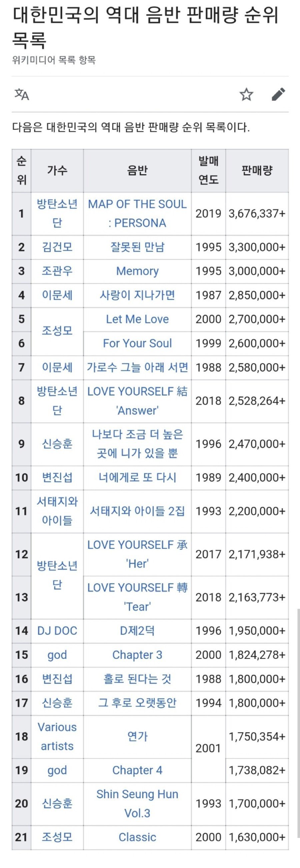
Task: Open 가로수 그늘 아래 서면 link
Action: coord(137,367)
